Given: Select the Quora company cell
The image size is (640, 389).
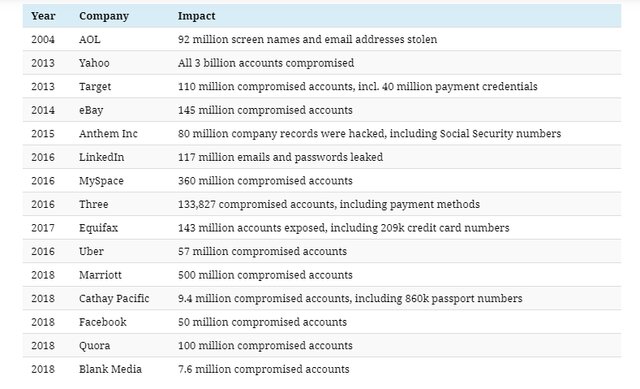Looking at the screenshot, I should pos(94,346).
